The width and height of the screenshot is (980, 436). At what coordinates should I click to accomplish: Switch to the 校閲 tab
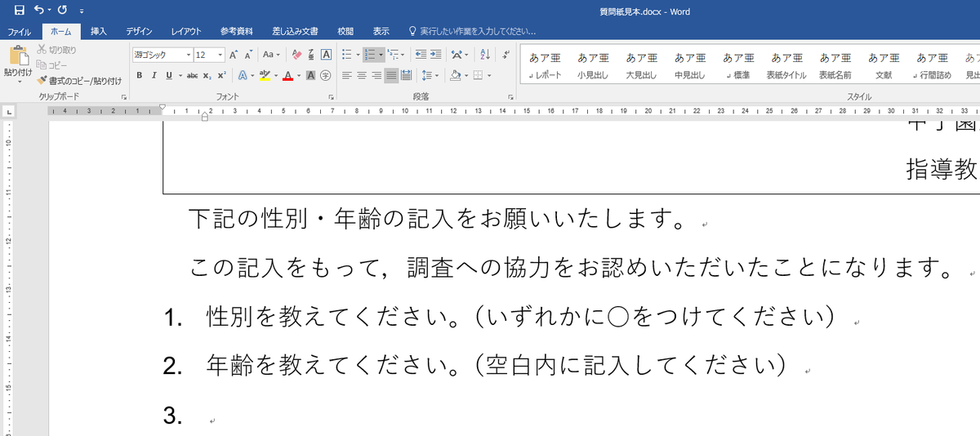pyautogui.click(x=345, y=31)
